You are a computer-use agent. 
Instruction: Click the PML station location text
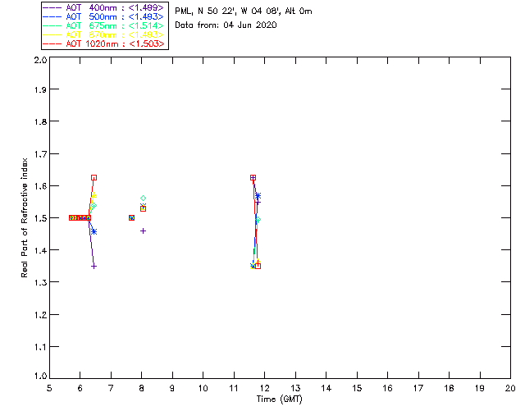point(244,11)
